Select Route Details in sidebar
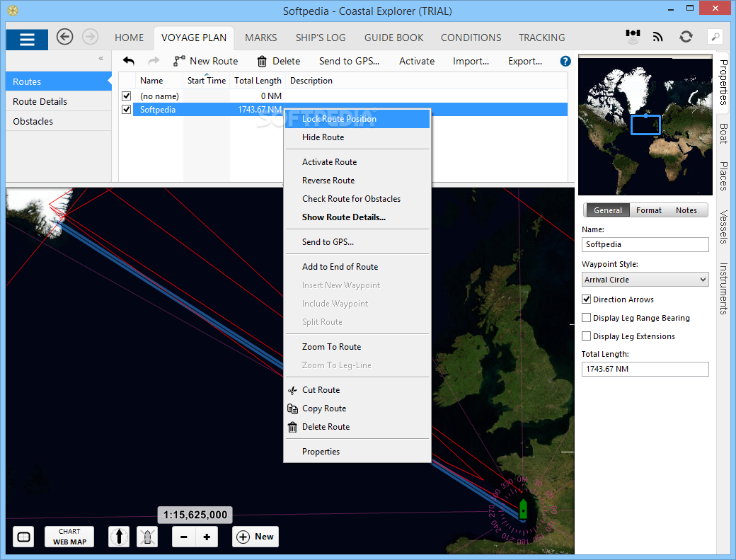The height and width of the screenshot is (560, 736). pyautogui.click(x=59, y=101)
